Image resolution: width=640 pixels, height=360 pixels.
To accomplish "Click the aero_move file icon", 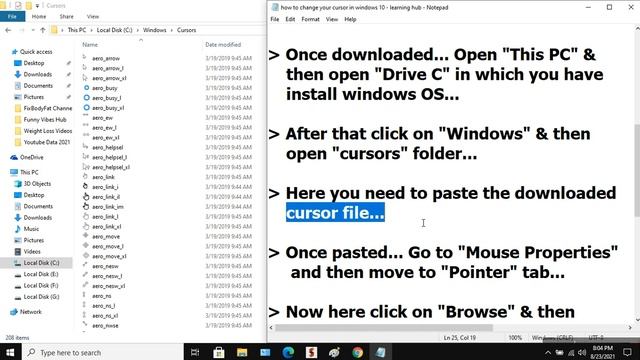I will tap(86, 236).
